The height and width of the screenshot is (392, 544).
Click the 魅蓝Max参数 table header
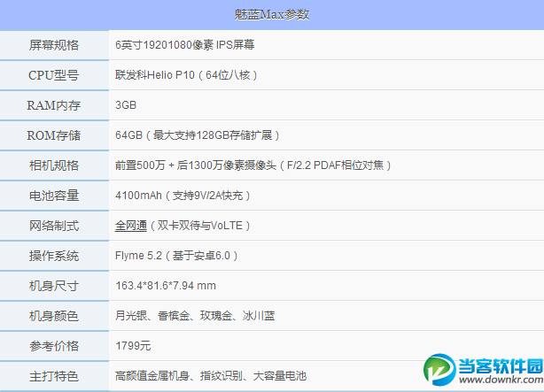[x=272, y=14]
